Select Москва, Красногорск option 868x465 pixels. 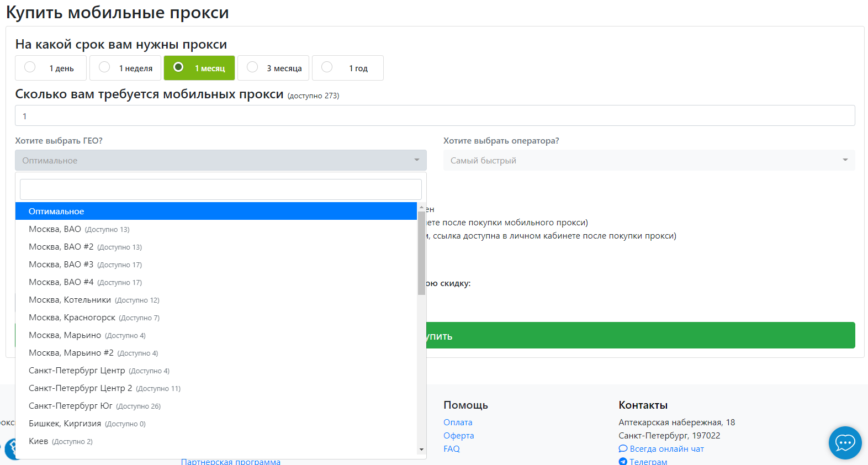click(216, 317)
